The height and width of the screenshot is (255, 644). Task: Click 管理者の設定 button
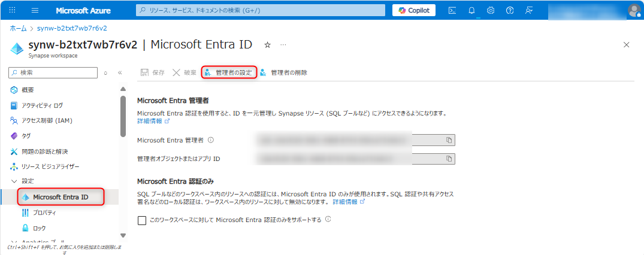pyautogui.click(x=229, y=72)
